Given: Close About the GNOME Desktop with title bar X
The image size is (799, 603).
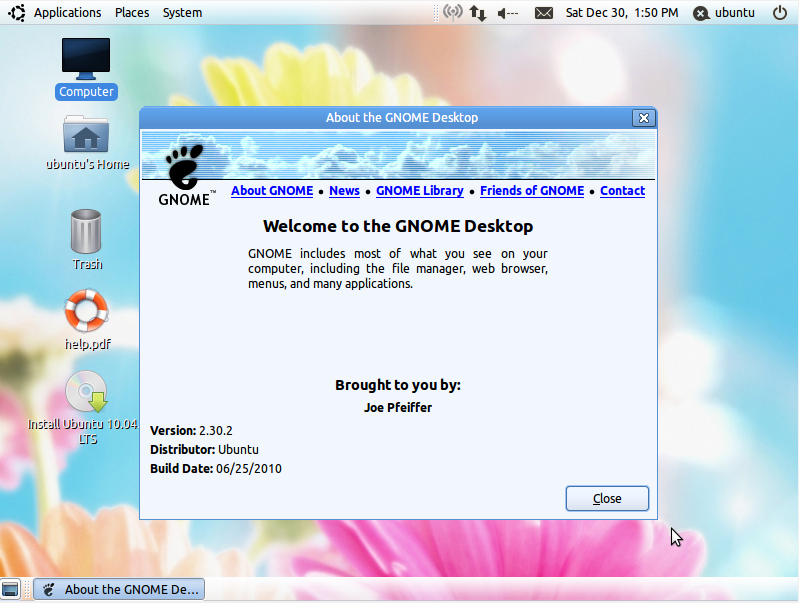Looking at the screenshot, I should (x=644, y=118).
